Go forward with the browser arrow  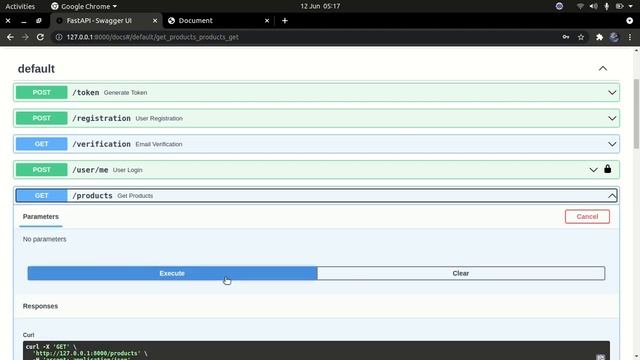(x=25, y=37)
